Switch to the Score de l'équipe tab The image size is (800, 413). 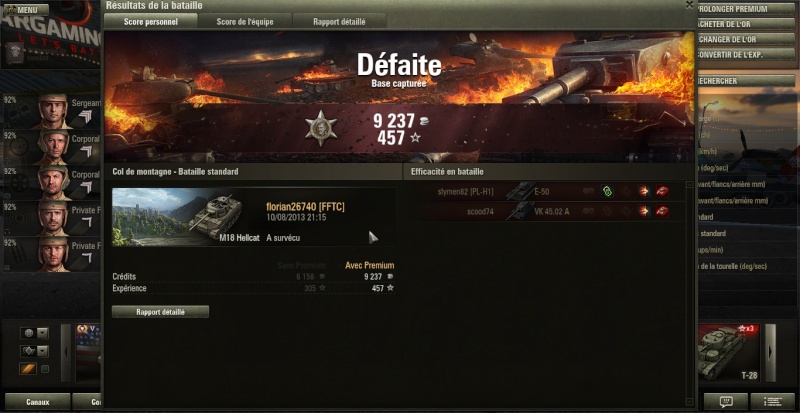coord(245,22)
